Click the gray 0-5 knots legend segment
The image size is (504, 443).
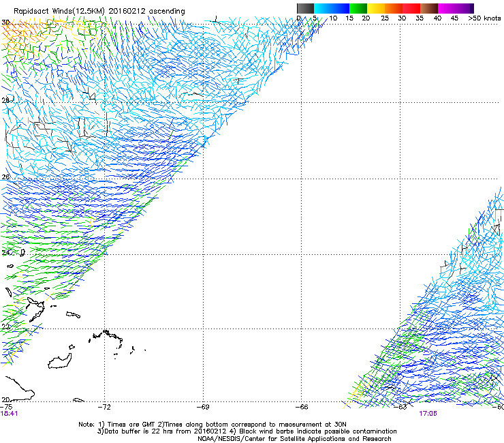pyautogui.click(x=305, y=8)
